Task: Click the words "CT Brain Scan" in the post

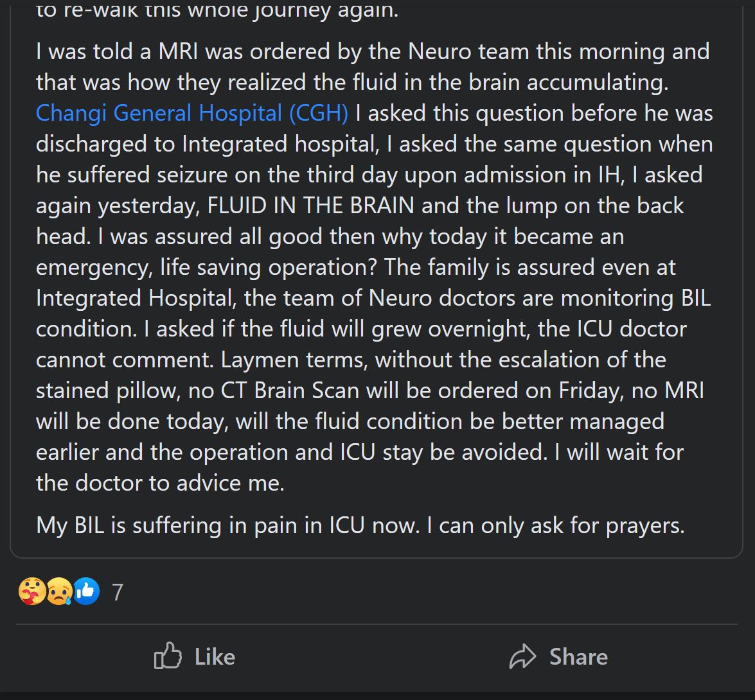Action: [290, 390]
